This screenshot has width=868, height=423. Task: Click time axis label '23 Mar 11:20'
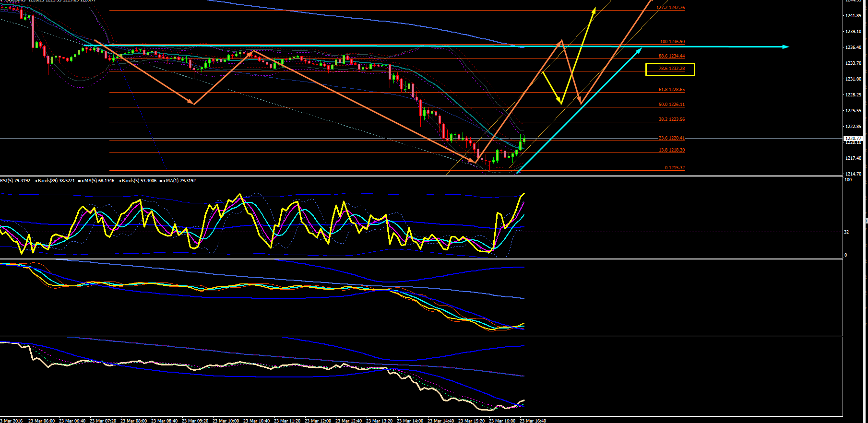pyautogui.click(x=287, y=421)
